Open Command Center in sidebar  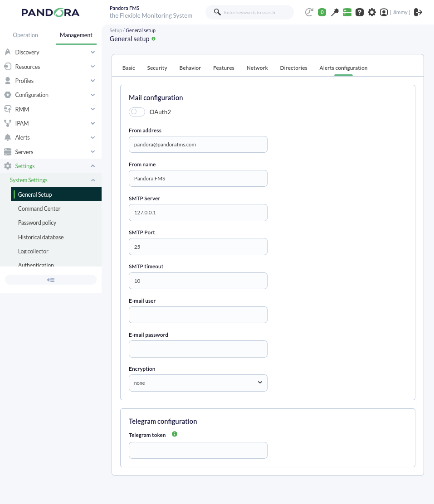tap(39, 208)
